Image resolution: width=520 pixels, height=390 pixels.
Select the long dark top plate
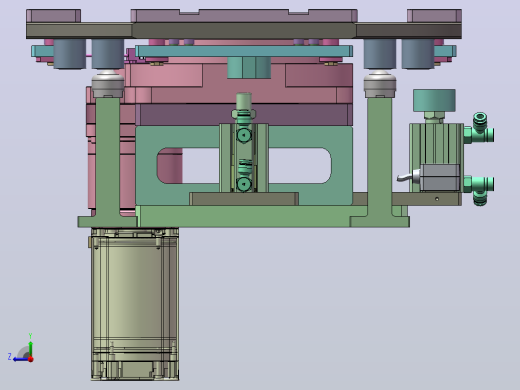pos(244,31)
